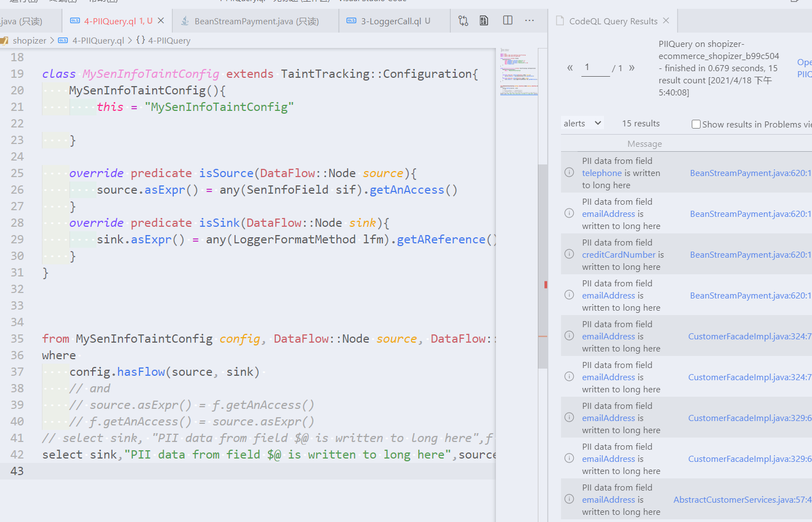Switch to the 3-LoggerCall.ql tab
The width and height of the screenshot is (812, 522).
[396, 21]
